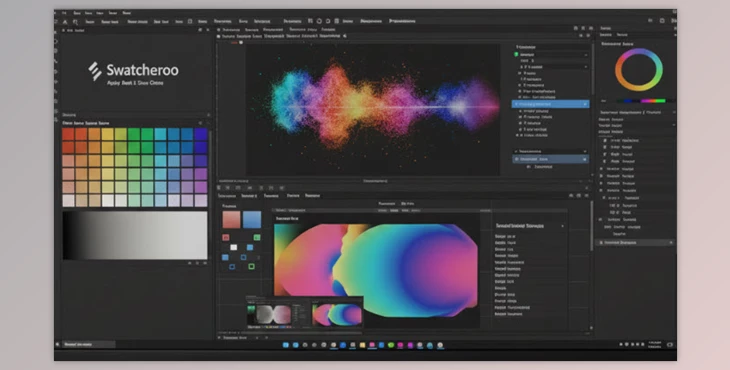Choose the large blue swatch beside the pink-red one
This screenshot has height=370, width=730.
252,220
